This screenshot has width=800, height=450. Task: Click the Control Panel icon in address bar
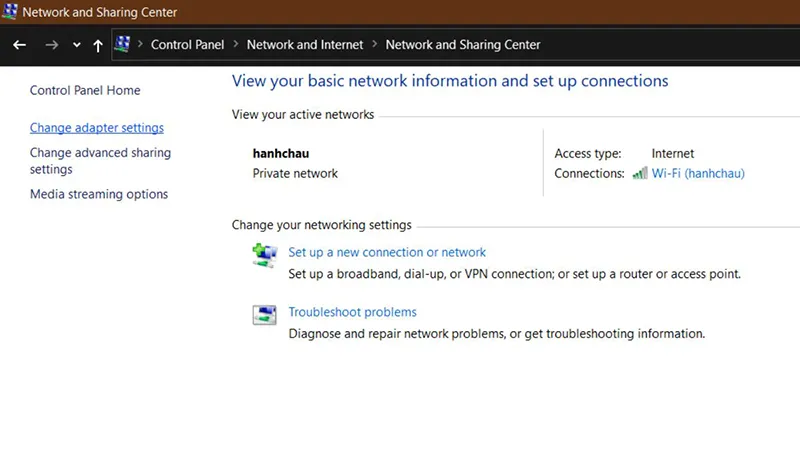point(124,44)
